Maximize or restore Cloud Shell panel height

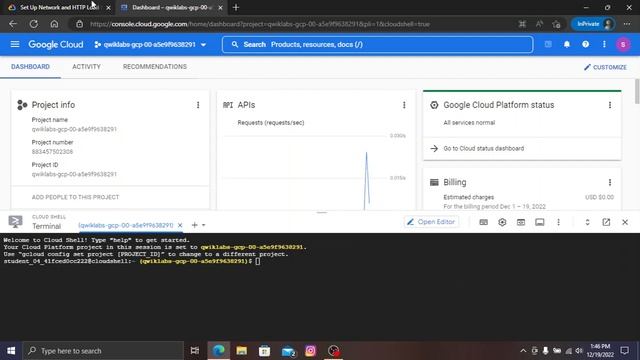[x=587, y=222]
